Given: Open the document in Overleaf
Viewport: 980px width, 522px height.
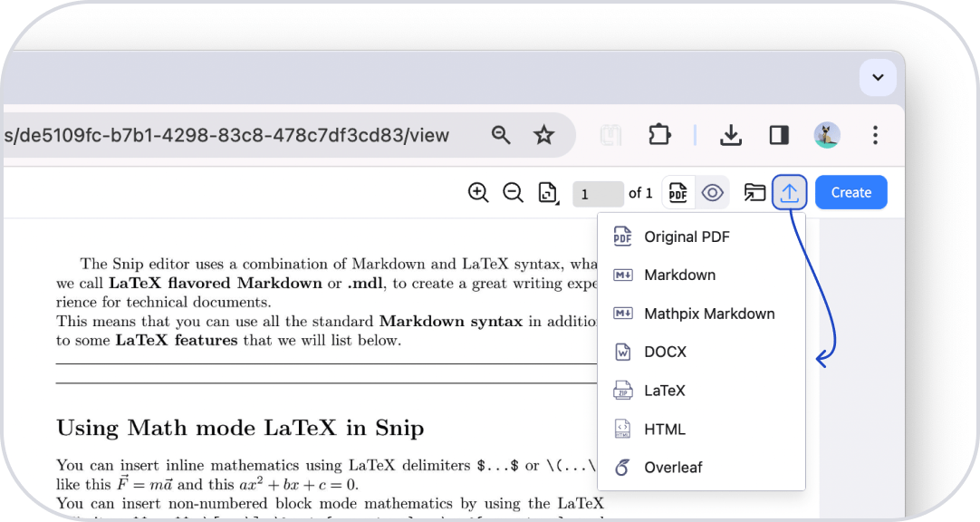Looking at the screenshot, I should click(672, 467).
